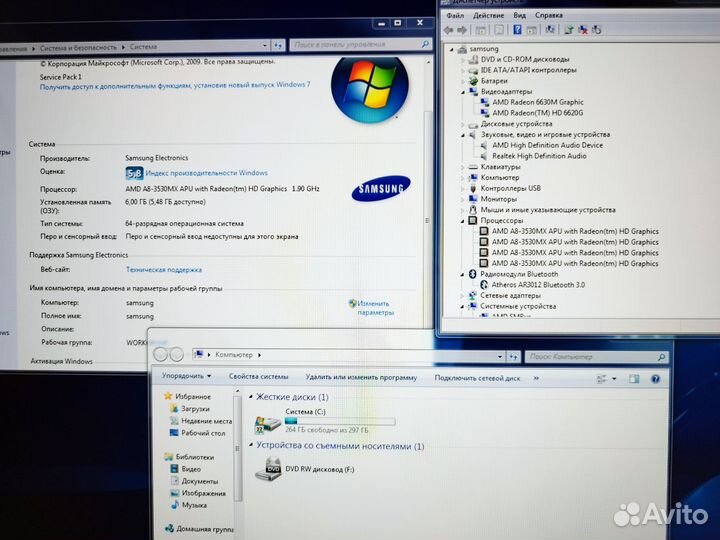Open Музыка library in navigation pane
This screenshot has height=540, width=720.
pyautogui.click(x=188, y=505)
